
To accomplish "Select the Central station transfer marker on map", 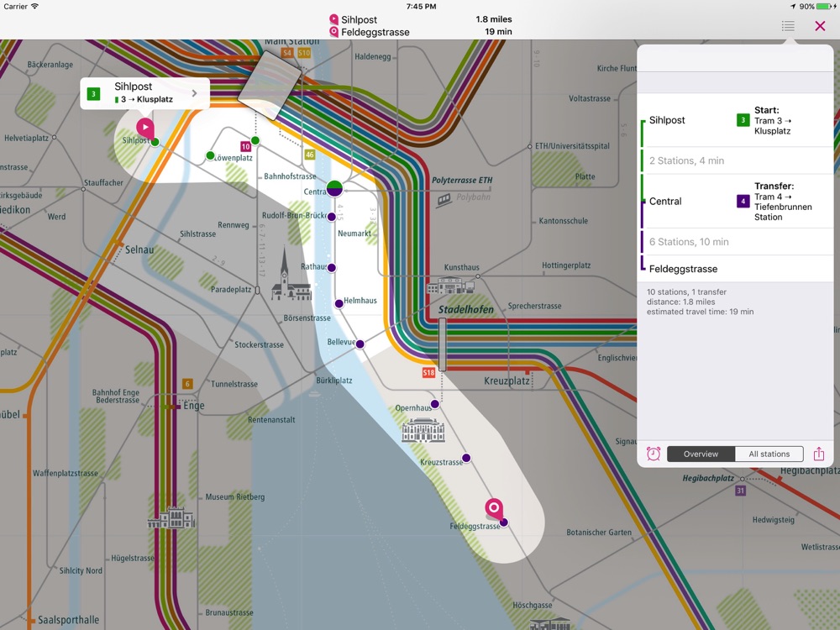I will [335, 188].
